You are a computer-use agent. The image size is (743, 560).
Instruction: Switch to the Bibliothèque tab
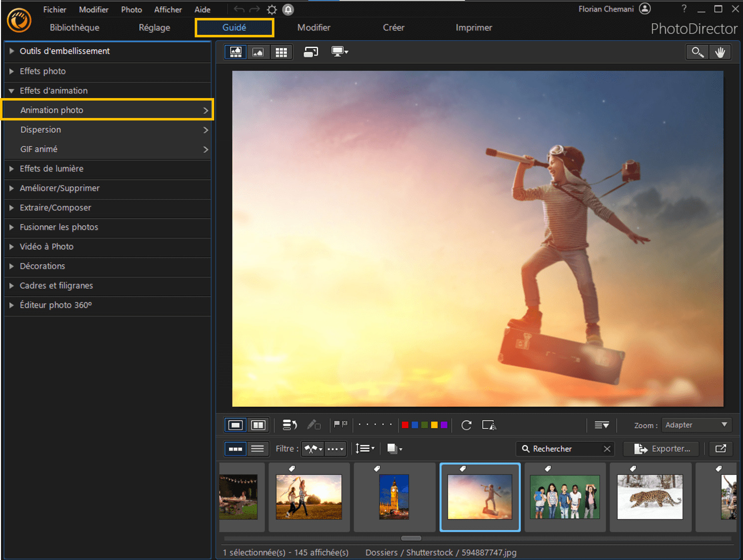(74, 27)
